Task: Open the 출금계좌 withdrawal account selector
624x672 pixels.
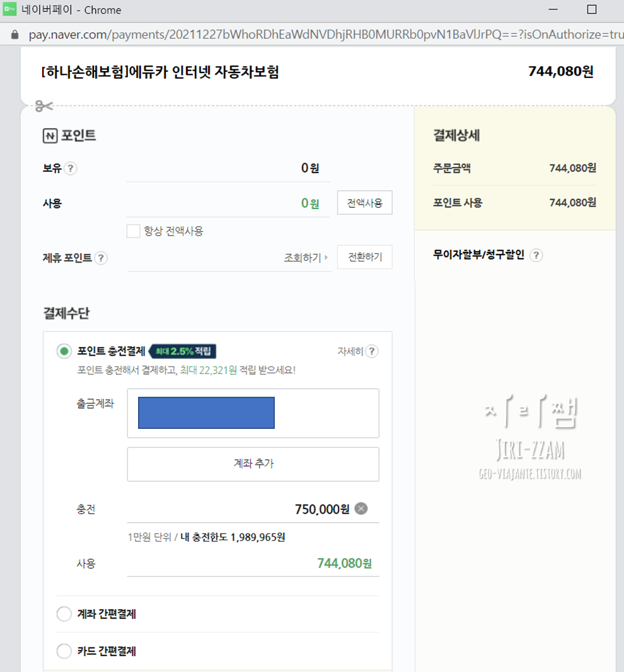Action: [x=253, y=413]
